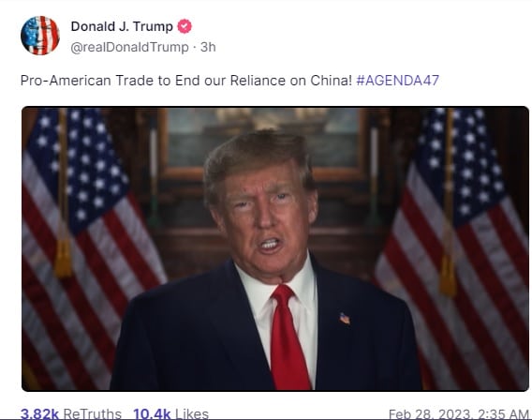The image size is (532, 420).
Task: Open the Feb 28, 2023 post date
Action: (459, 414)
